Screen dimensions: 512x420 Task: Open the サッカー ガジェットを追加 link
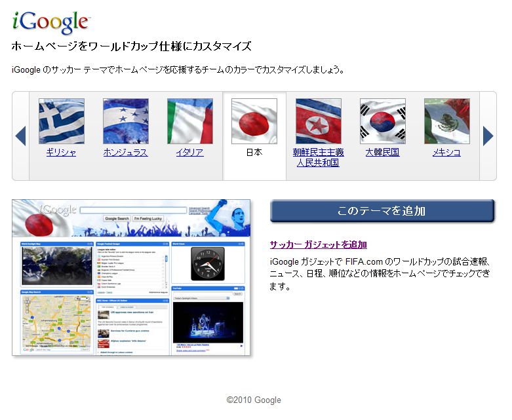[x=318, y=244]
